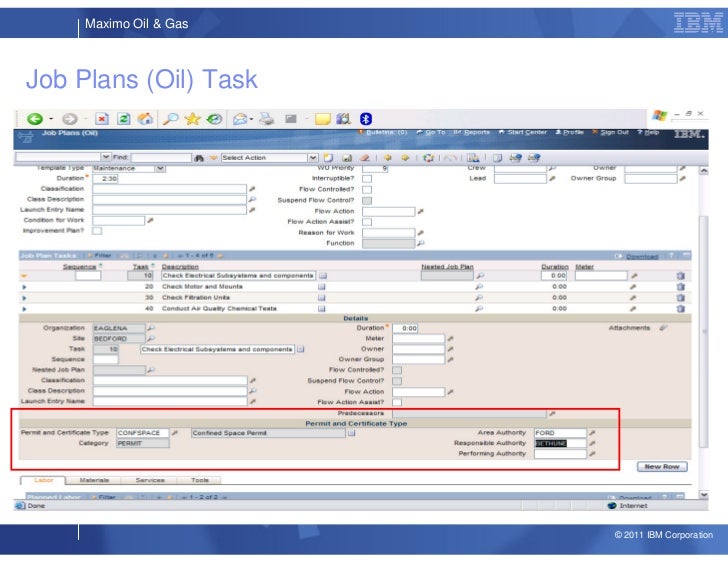Click the Next record arrow icon
Viewport: 728px width, 563px height.
pyautogui.click(x=405, y=158)
